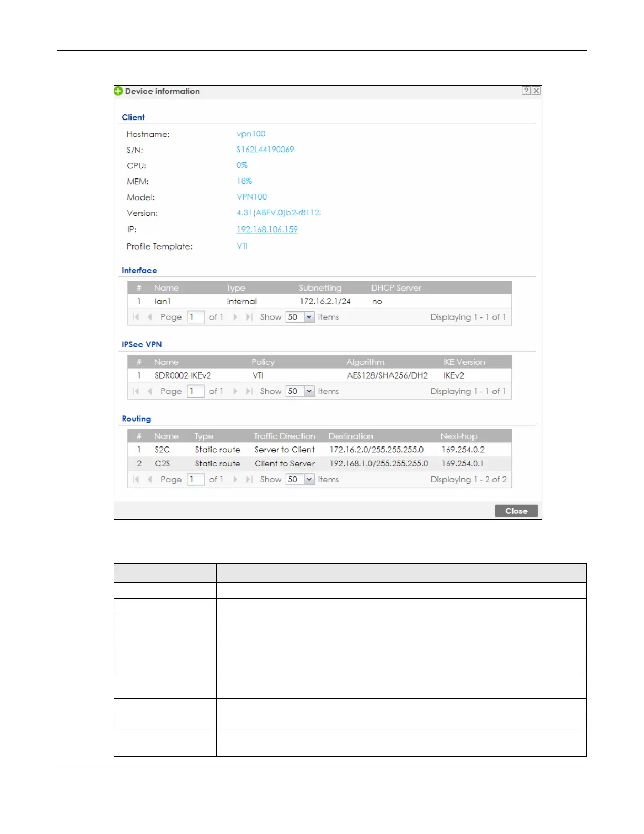Click the DHCP Server column header
The height and width of the screenshot is (834, 644).
(396, 288)
